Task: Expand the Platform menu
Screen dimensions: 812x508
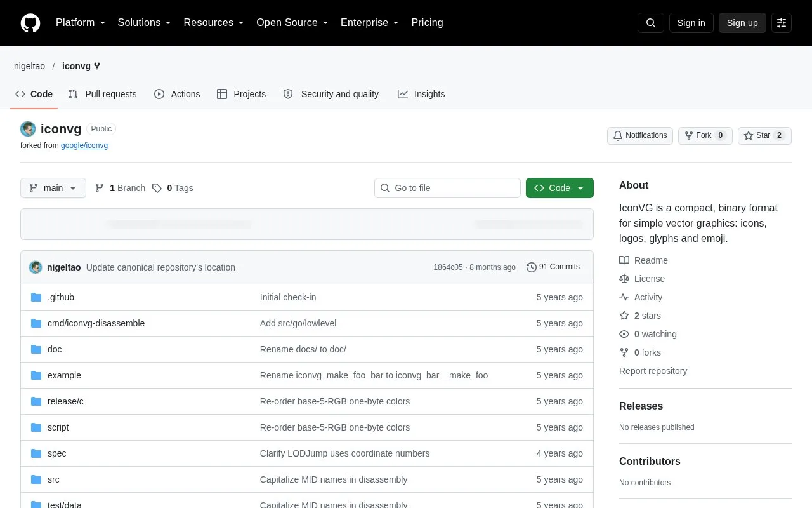Action: [x=81, y=23]
